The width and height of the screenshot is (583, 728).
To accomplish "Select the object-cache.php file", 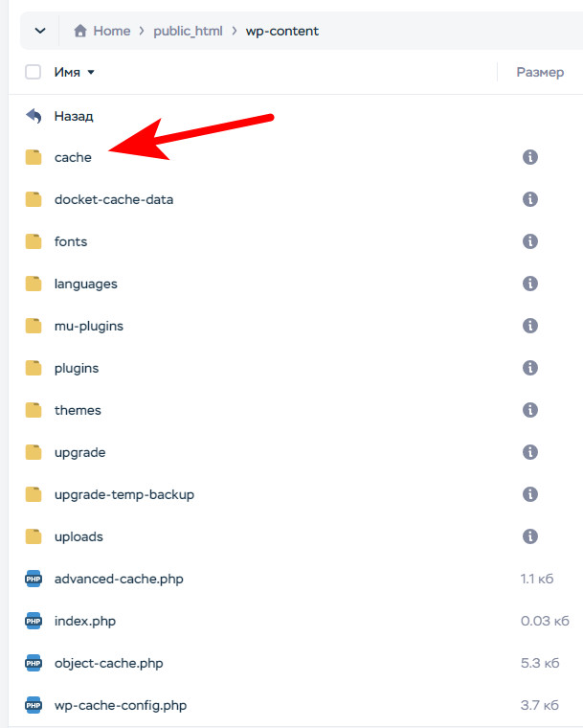I will (108, 663).
